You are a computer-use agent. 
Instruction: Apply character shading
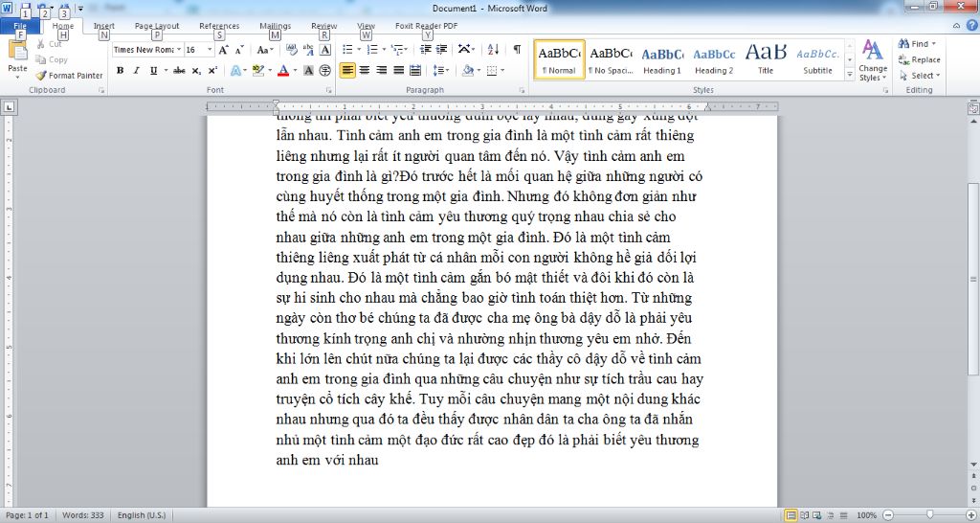tap(308, 71)
